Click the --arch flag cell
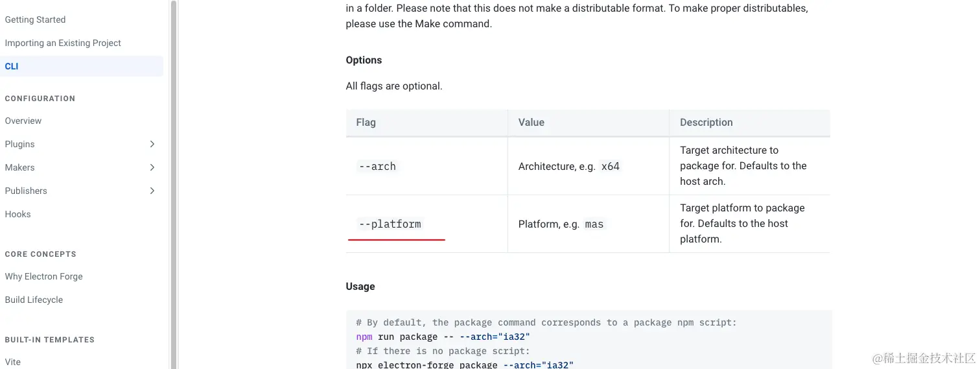Viewport: 980px width, 369px height. 377,167
